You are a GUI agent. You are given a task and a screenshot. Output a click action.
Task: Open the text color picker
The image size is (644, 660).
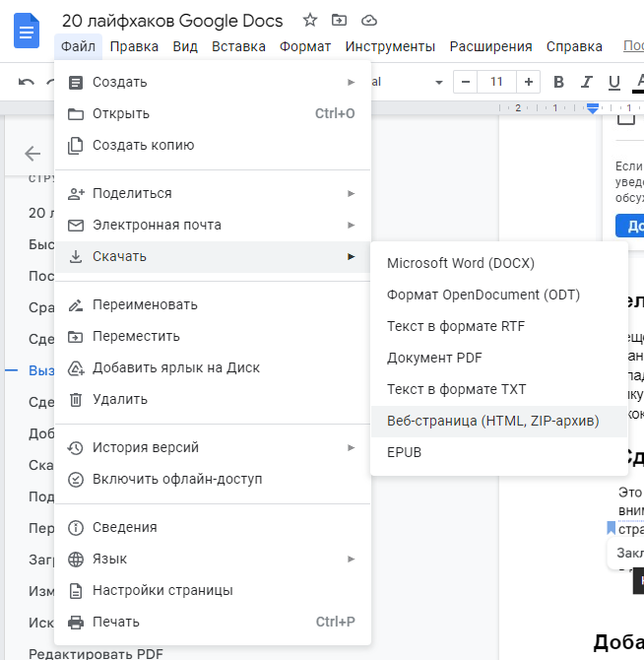(x=639, y=82)
